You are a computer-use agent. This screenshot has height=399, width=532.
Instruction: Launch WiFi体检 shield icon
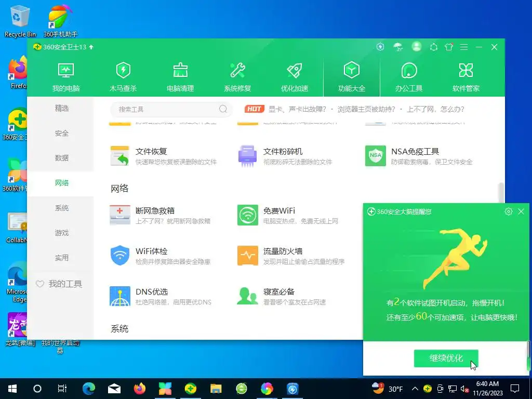(x=120, y=256)
